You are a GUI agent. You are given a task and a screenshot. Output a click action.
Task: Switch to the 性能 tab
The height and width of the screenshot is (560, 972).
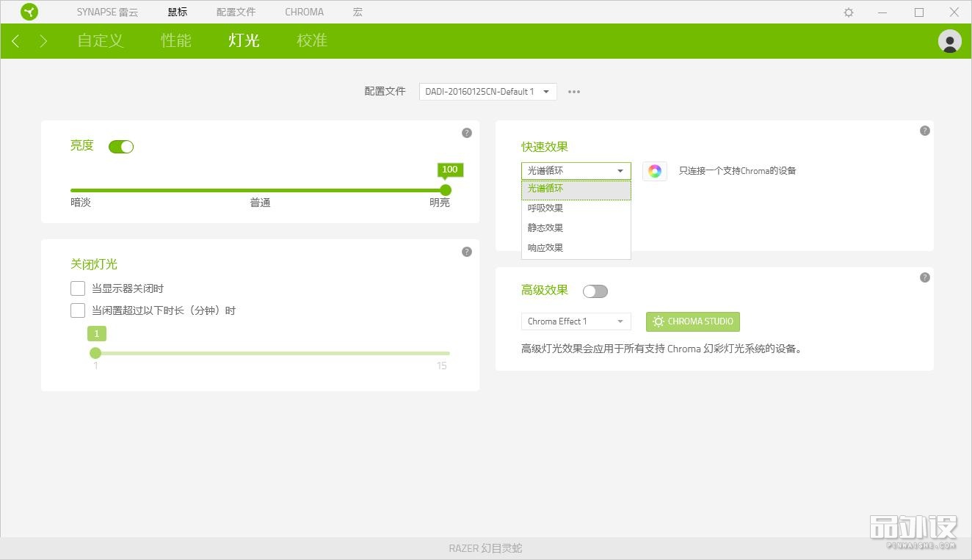point(176,41)
